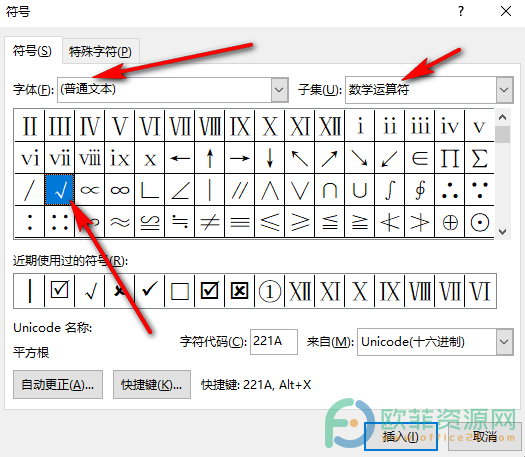Viewport: 525px width, 457px height.
Task: Click the 自动更正(A) button
Action: point(58,385)
